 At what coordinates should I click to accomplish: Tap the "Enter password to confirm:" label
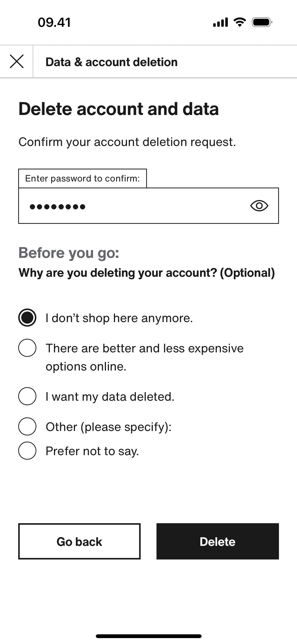click(82, 179)
